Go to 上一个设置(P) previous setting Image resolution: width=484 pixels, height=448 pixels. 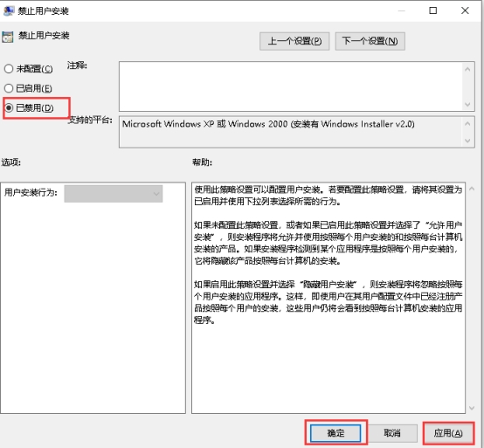[x=294, y=41]
